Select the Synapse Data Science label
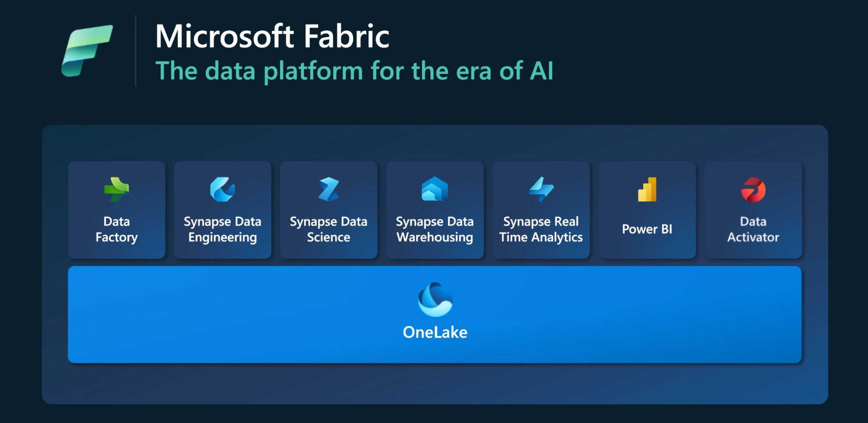The height and width of the screenshot is (423, 868). tap(329, 229)
